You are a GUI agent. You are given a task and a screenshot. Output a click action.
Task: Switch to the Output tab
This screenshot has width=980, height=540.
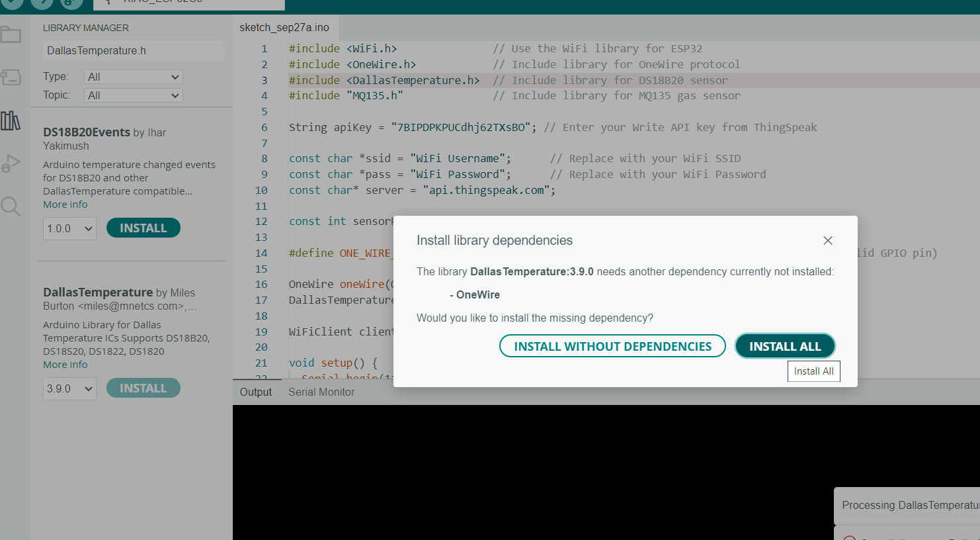coord(256,392)
